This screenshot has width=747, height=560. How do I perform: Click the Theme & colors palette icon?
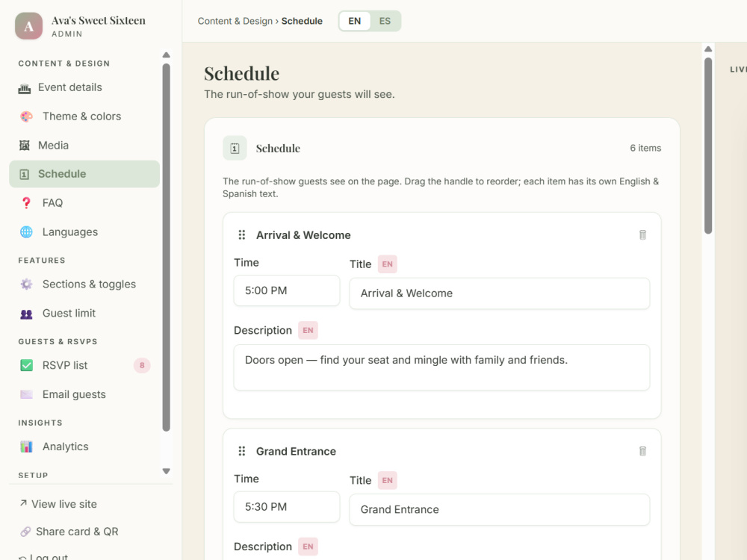(26, 116)
